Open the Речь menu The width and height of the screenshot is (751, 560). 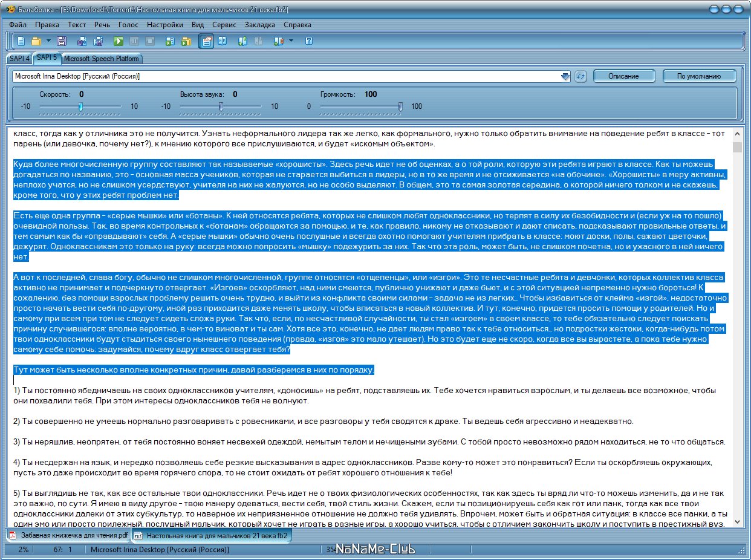[102, 25]
